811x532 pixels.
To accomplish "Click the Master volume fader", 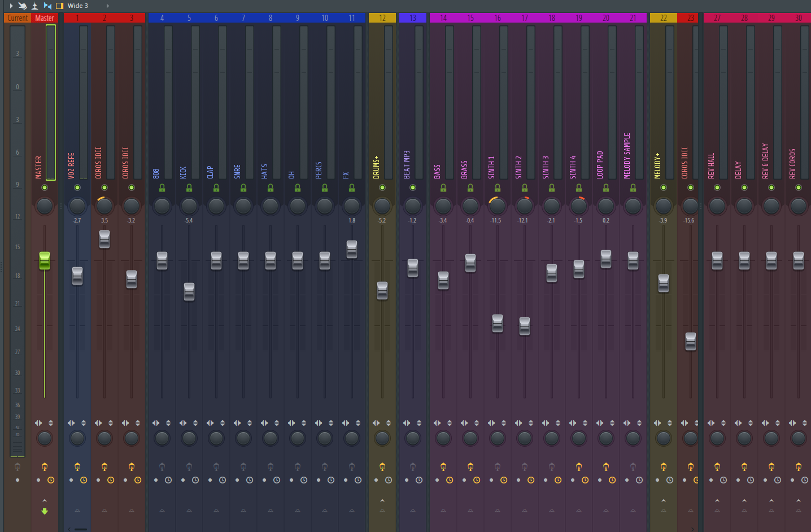I will (45, 260).
